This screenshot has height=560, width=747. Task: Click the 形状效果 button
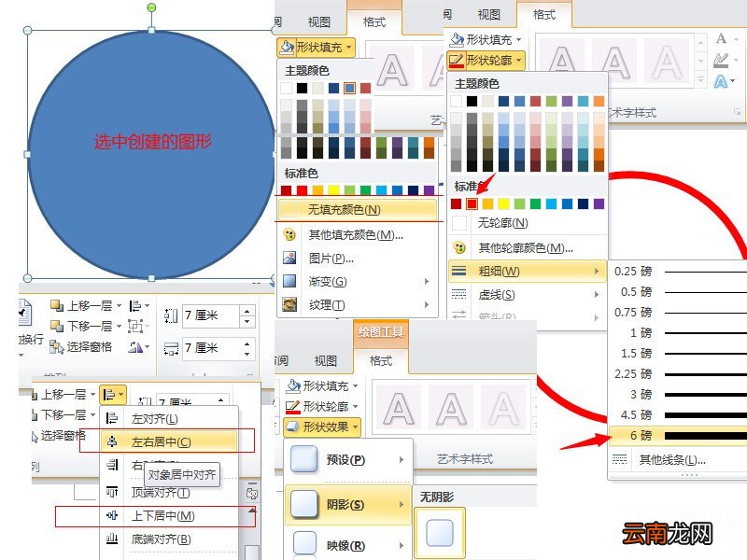[322, 427]
